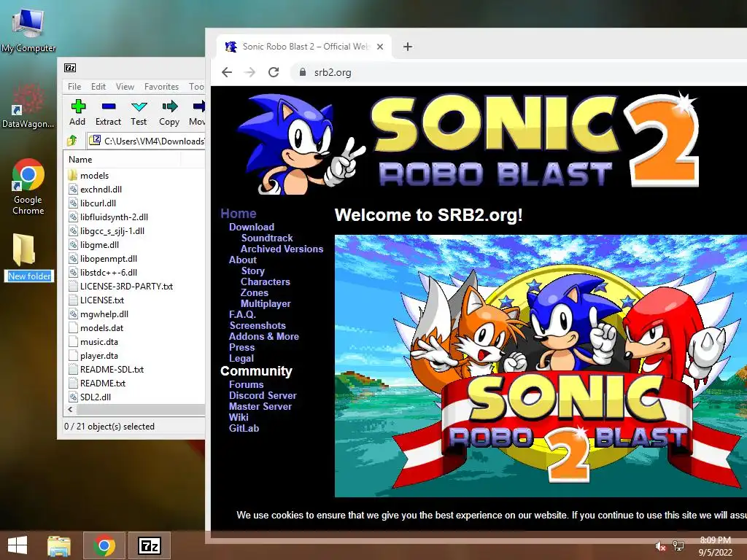This screenshot has width=747, height=560.
Task: Click the Sonic Robo Blast 2 banner logo
Action: pyautogui.click(x=468, y=144)
